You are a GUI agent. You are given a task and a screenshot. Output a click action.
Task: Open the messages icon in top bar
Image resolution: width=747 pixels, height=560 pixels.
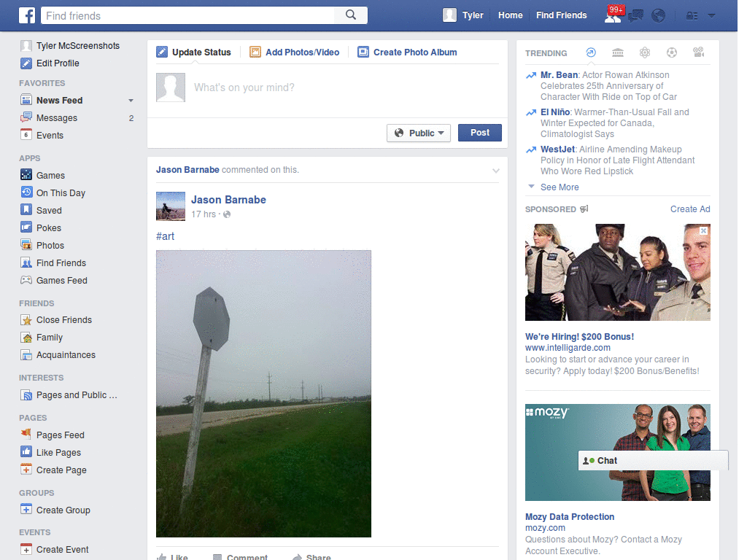tap(635, 16)
